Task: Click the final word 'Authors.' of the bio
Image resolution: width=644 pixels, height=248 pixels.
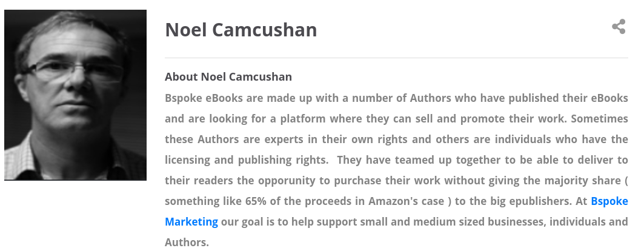Action: pos(187,243)
